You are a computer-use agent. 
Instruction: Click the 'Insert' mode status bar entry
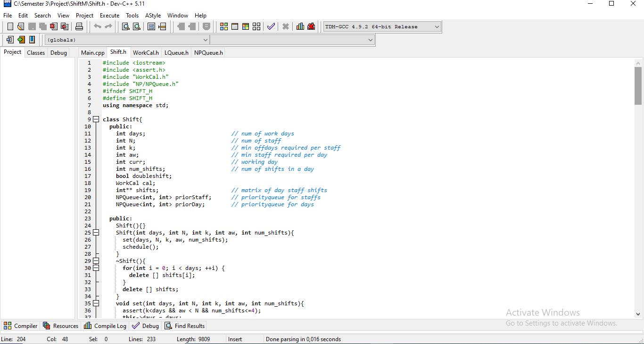coord(235,339)
